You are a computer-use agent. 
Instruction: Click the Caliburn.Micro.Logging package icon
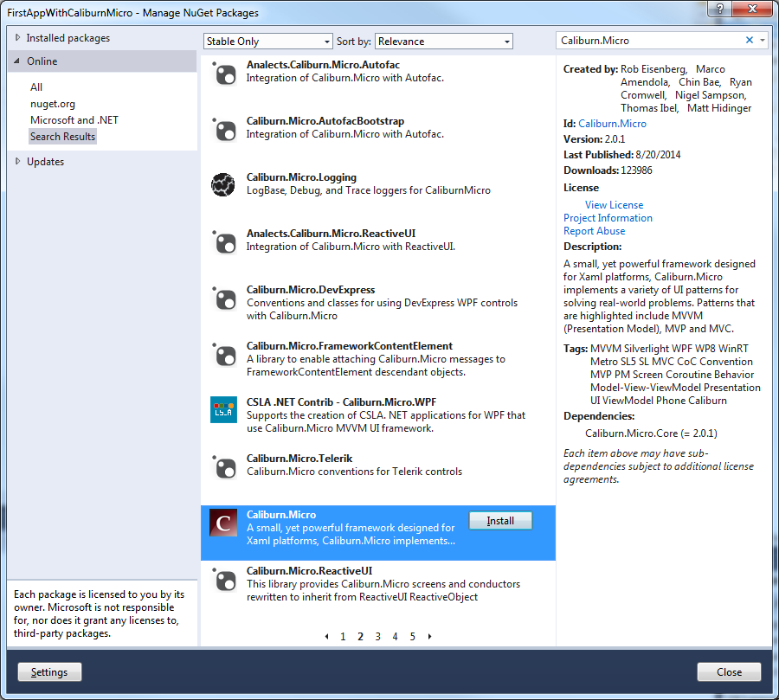pyautogui.click(x=223, y=185)
